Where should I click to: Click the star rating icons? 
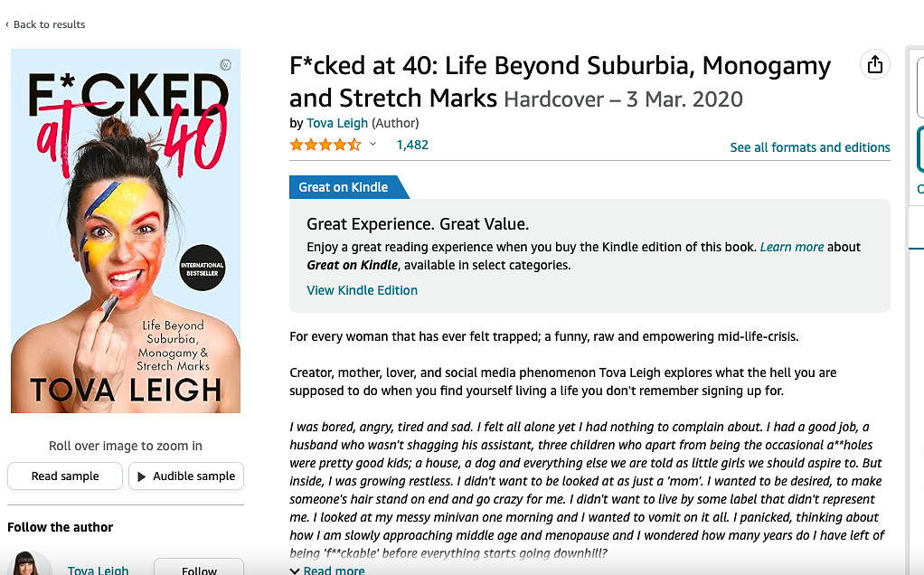click(325, 145)
